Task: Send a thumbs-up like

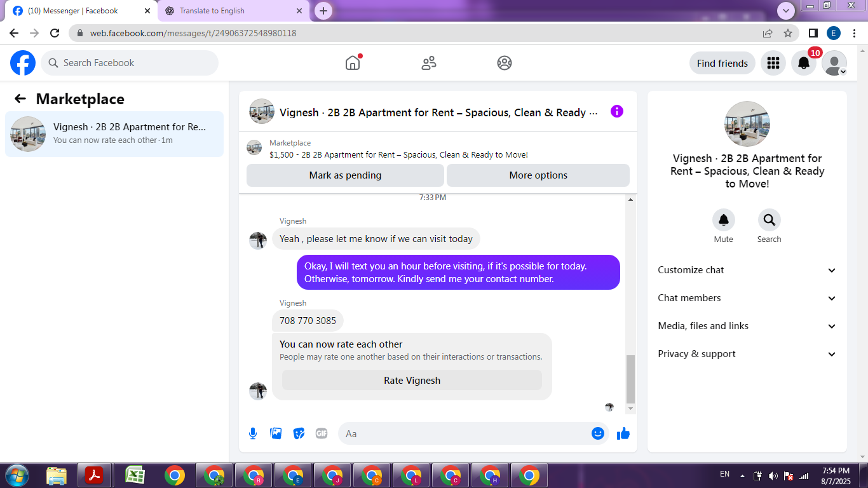Action: point(623,433)
